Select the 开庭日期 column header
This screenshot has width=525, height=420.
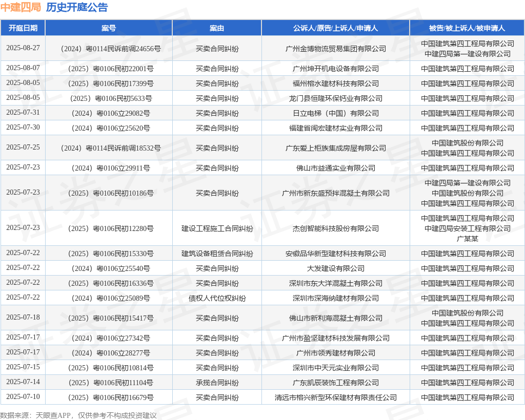[23, 28]
